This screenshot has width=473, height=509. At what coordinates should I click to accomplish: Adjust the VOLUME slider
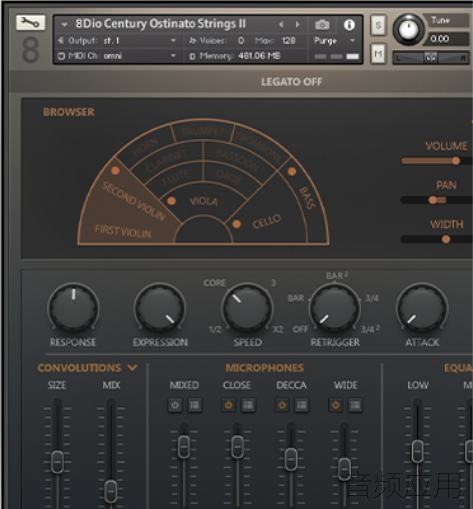pos(437,161)
